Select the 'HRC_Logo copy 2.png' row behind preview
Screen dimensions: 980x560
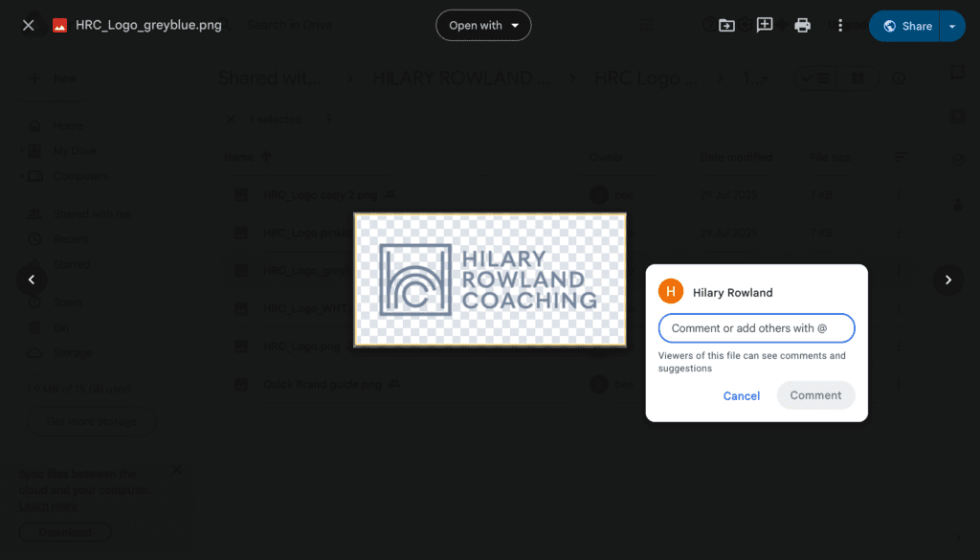point(568,195)
